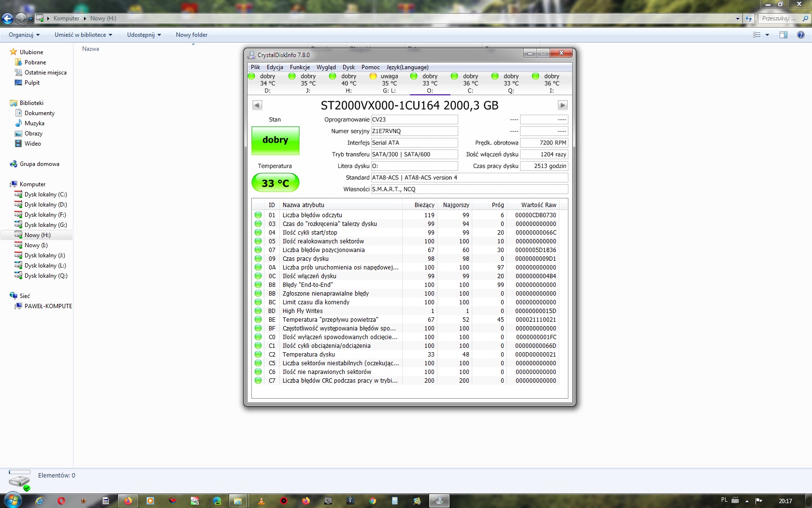Select Dysk lokalny (C:) in sidebar

(45, 194)
